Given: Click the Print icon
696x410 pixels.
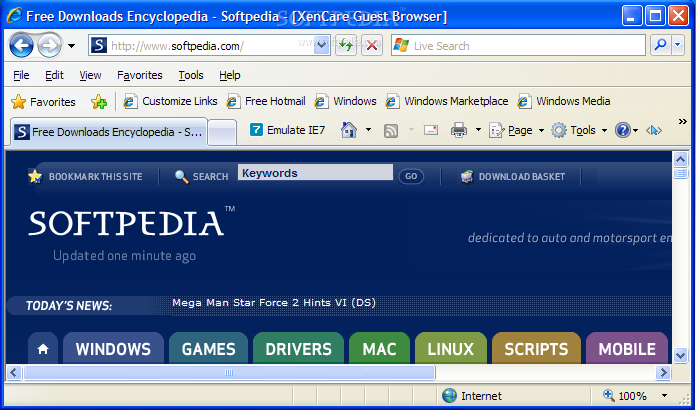Looking at the screenshot, I should coord(459,130).
